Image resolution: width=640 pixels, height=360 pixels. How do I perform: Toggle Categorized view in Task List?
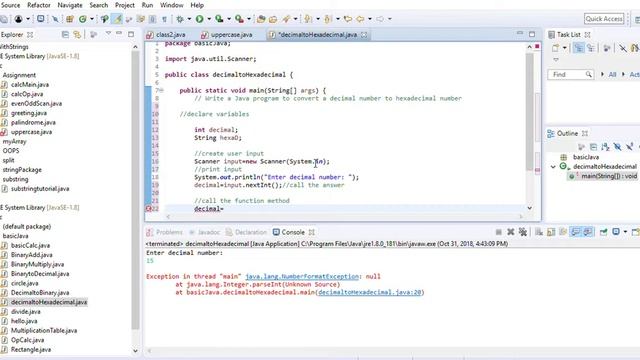[x=579, y=48]
